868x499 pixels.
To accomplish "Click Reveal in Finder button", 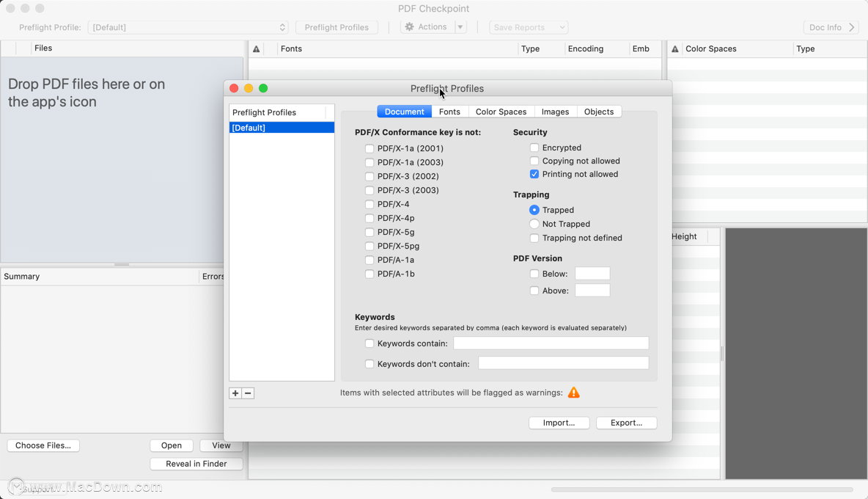I will click(x=196, y=464).
